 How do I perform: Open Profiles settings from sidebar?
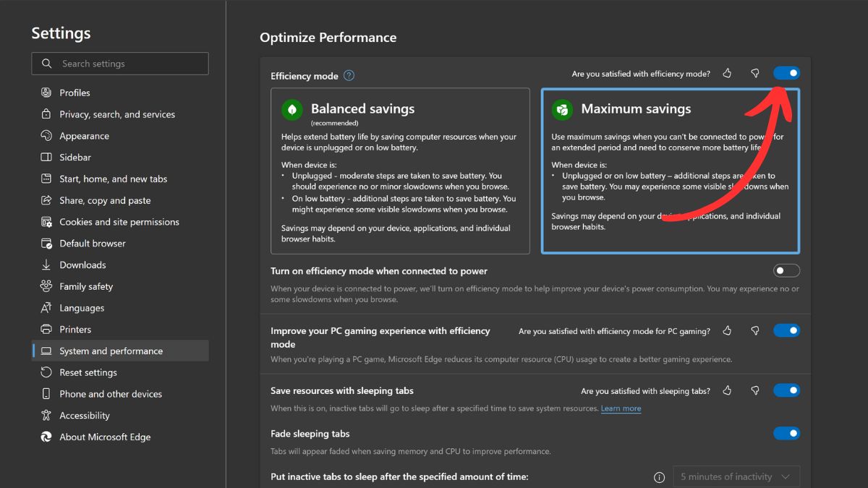tap(76, 92)
